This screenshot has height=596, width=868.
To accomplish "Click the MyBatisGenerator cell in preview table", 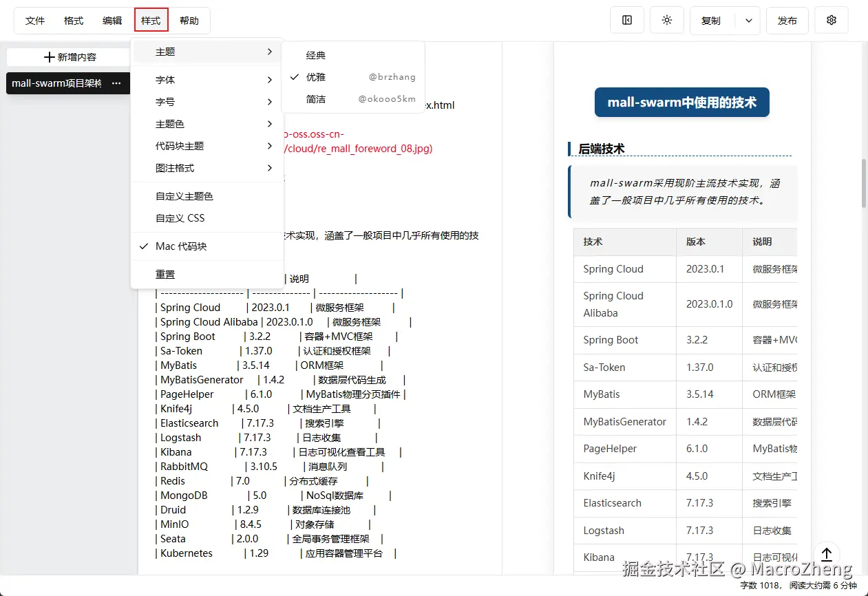I will point(624,422).
